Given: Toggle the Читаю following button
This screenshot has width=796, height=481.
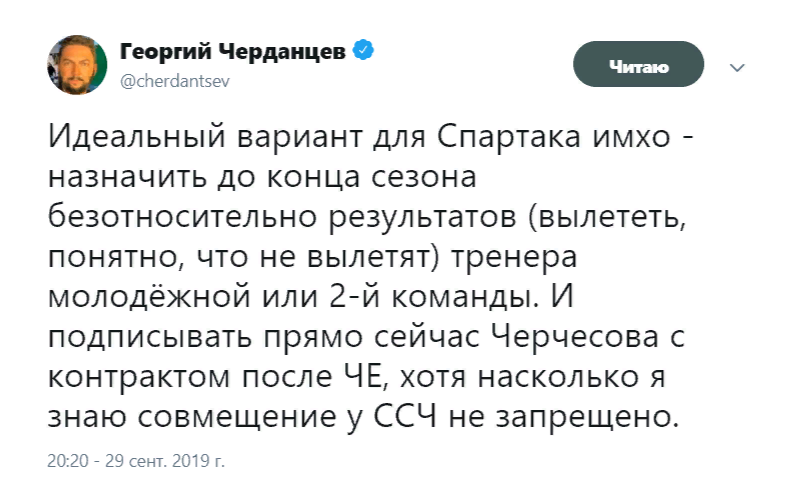Looking at the screenshot, I should coord(638,67).
